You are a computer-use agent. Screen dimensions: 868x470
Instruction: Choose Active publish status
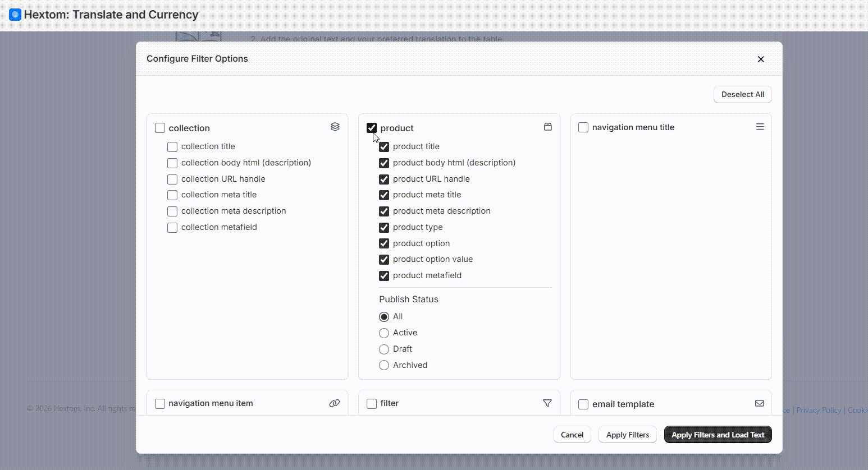click(384, 333)
